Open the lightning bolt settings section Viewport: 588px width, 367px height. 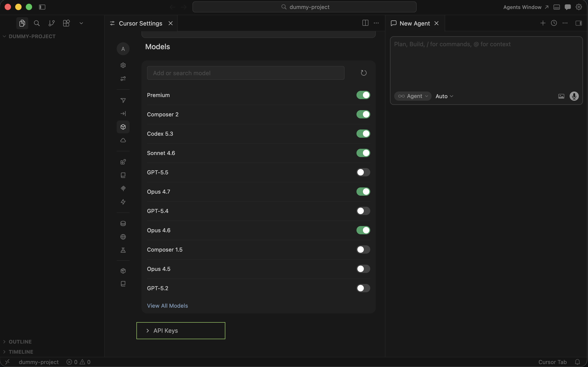pyautogui.click(x=123, y=202)
